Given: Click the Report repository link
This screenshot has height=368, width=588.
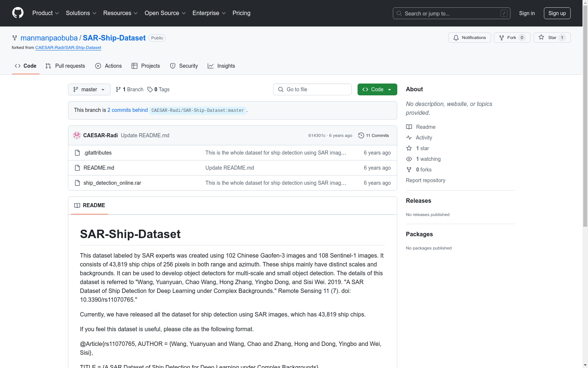Looking at the screenshot, I should pos(426,180).
